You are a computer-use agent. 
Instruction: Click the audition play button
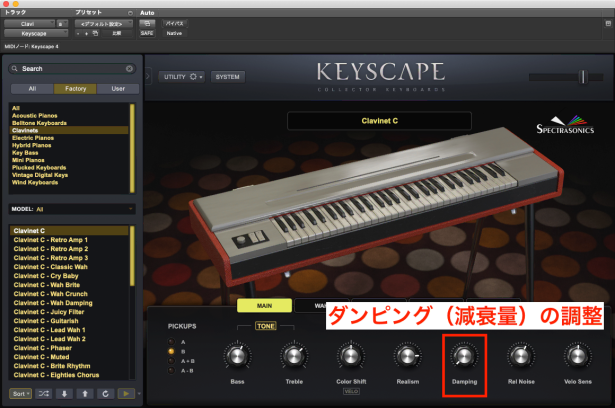coord(126,393)
